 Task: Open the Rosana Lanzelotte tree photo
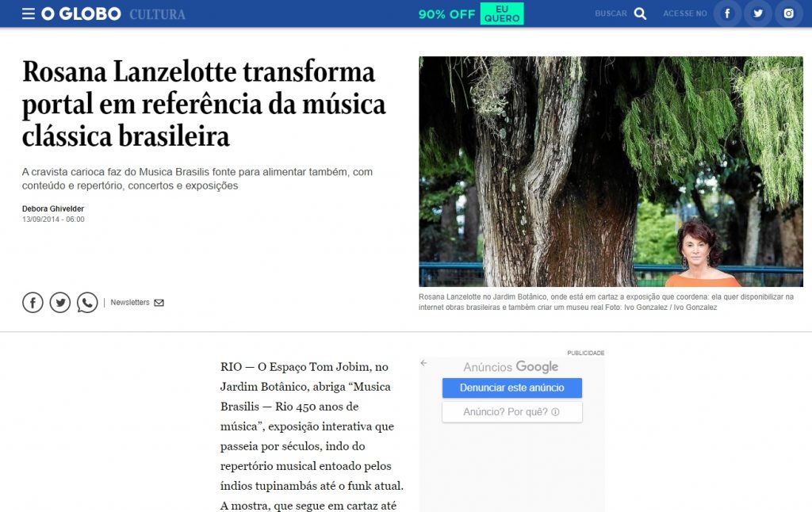611,171
